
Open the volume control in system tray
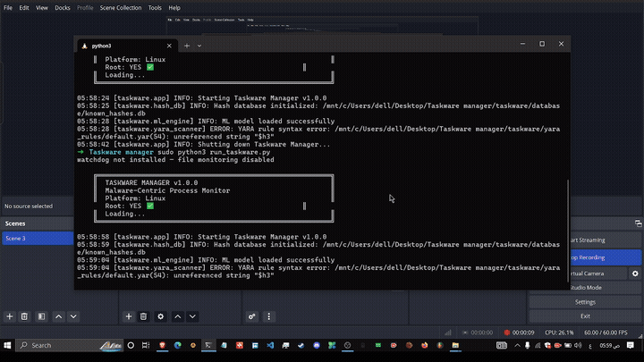[578, 345]
